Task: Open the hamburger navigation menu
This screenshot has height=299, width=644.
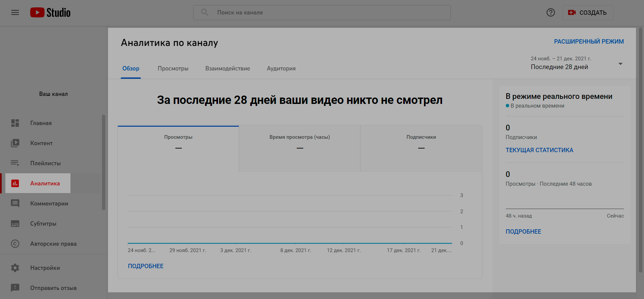Action: [15, 12]
